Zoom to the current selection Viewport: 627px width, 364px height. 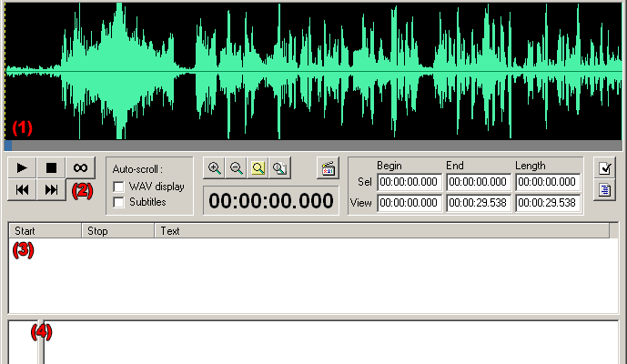pos(258,168)
